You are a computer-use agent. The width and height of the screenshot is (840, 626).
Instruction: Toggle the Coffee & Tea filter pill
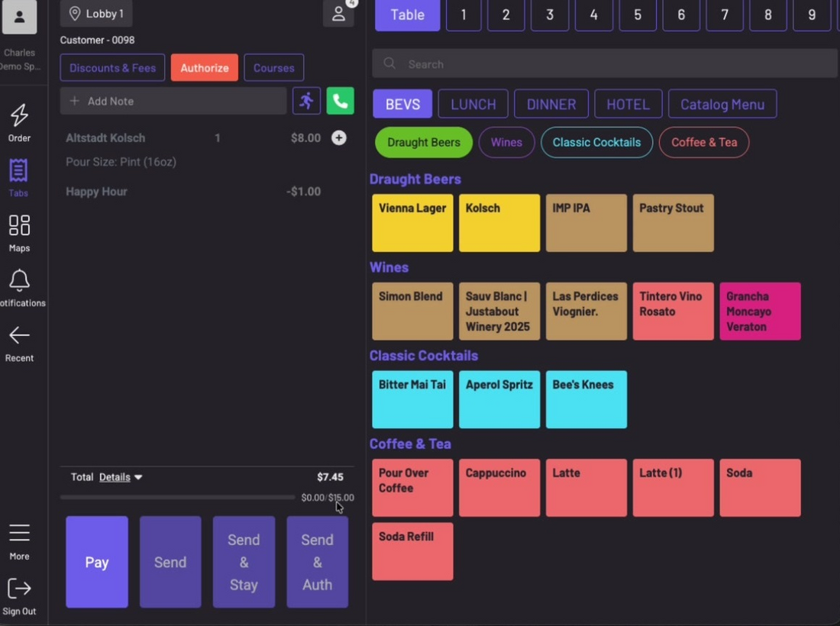[704, 143]
